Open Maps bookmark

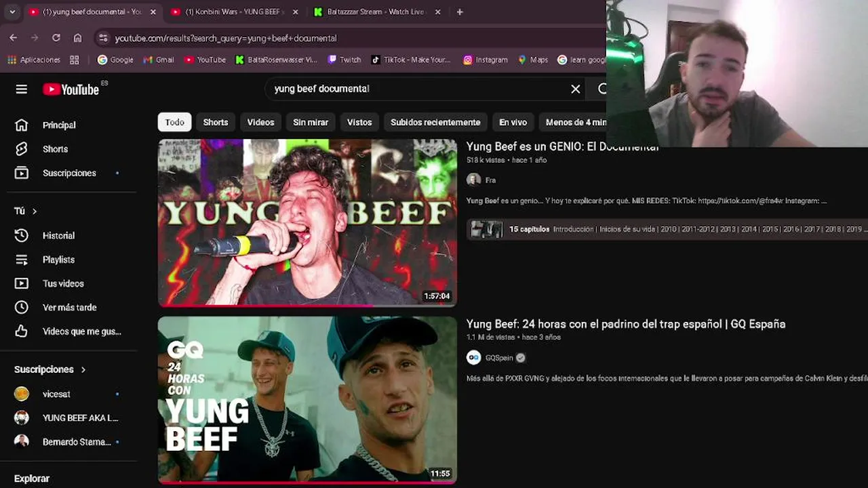pos(533,60)
